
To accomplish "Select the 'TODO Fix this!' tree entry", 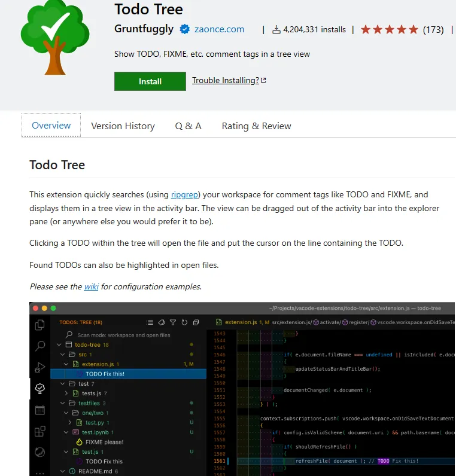I will coord(128,374).
